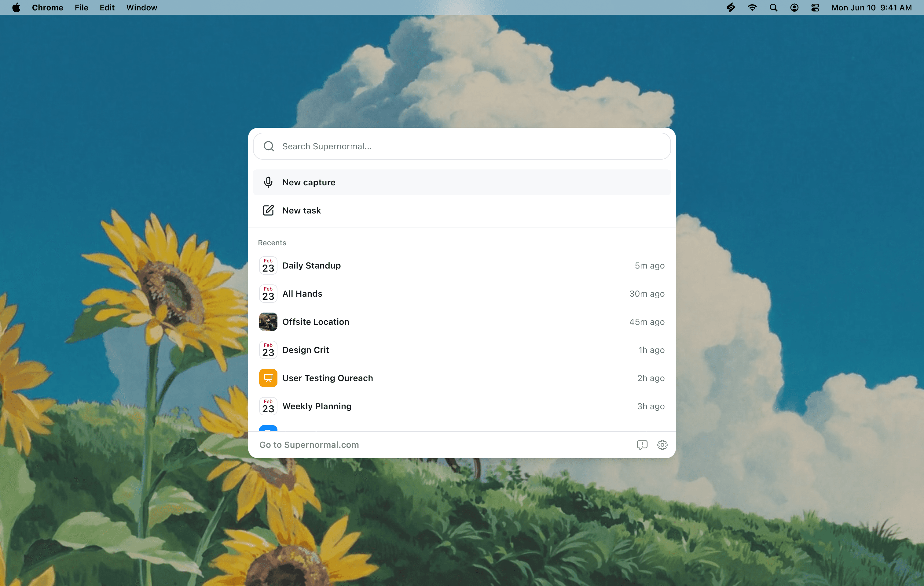Open the Weekly Planning recent item
This screenshot has height=586, width=924.
(x=317, y=406)
